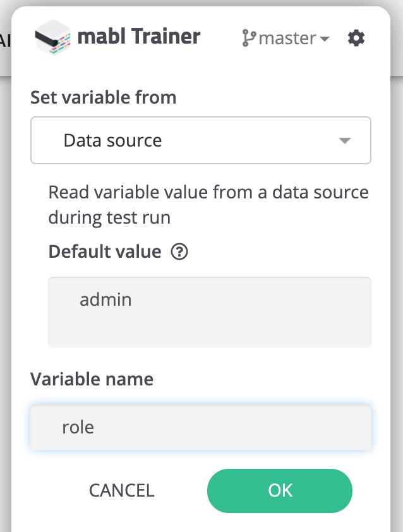Screen dimensions: 403x532
Task: Click the admin text in default value
Action: tap(105, 299)
